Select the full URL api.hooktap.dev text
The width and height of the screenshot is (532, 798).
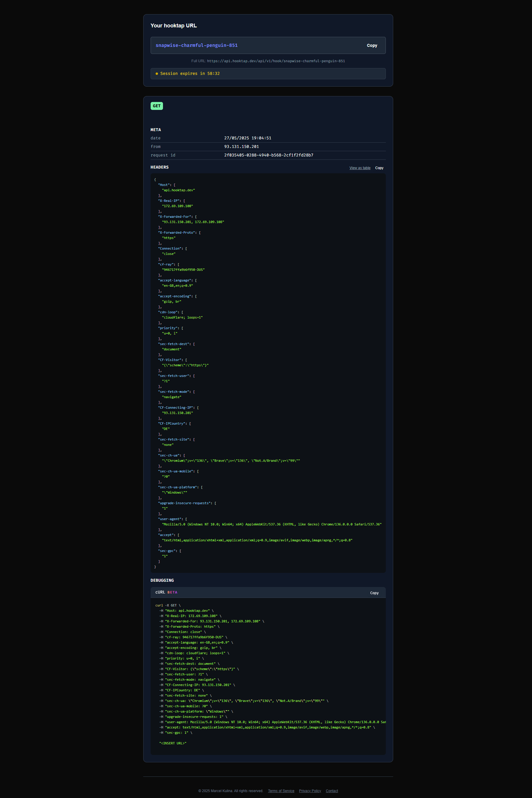pyautogui.click(x=276, y=61)
